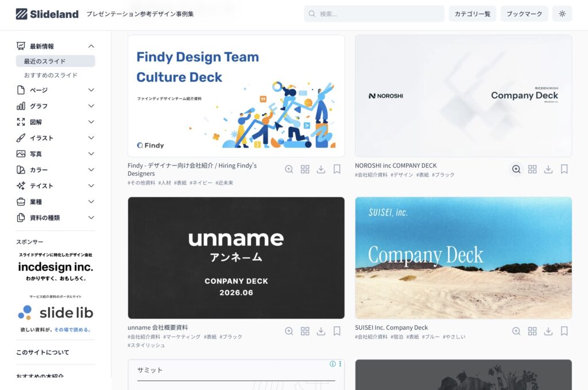Viewport: 588px width, 390px height.
Task: Bookmark the NOROSHI Company Deck
Action: [x=564, y=169]
